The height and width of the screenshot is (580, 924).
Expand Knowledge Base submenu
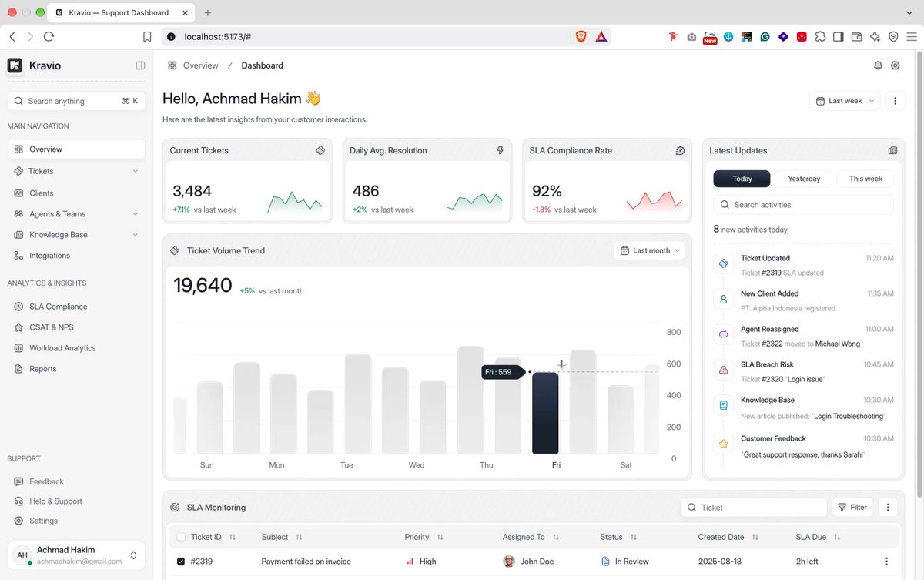[x=136, y=235]
